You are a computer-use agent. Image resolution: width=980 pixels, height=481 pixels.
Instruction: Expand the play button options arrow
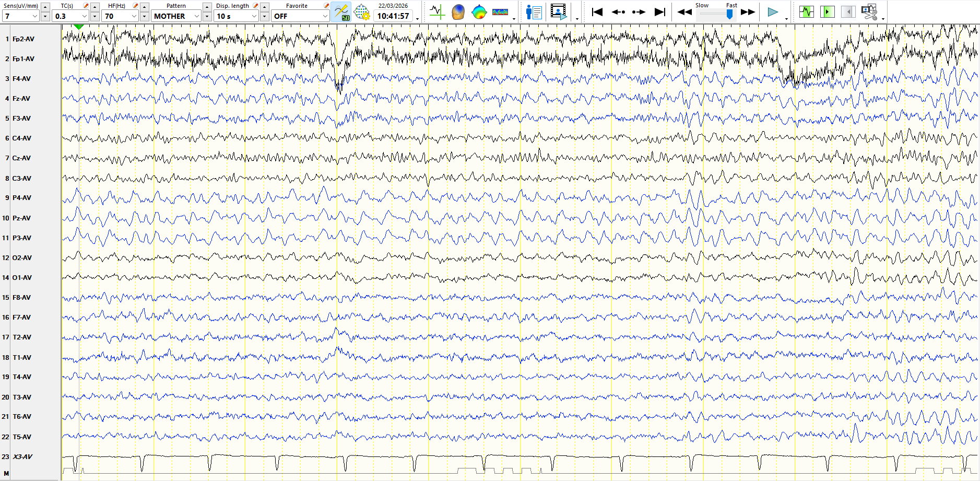(787, 19)
